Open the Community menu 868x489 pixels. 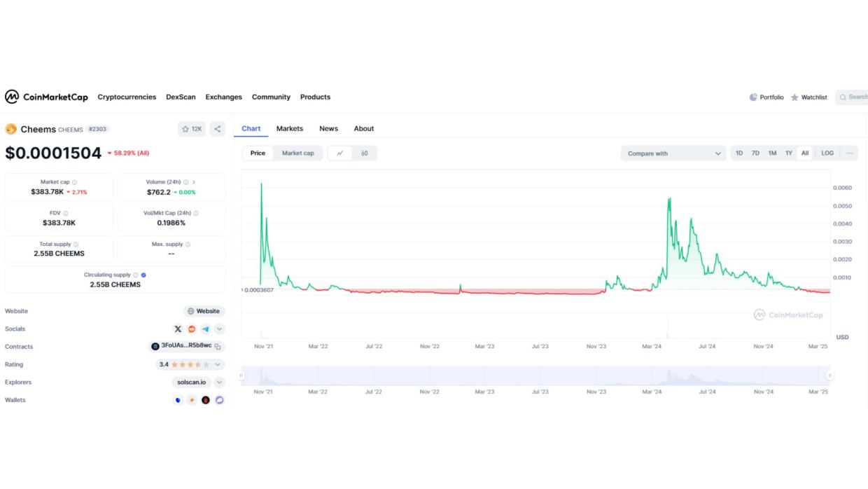click(x=271, y=97)
